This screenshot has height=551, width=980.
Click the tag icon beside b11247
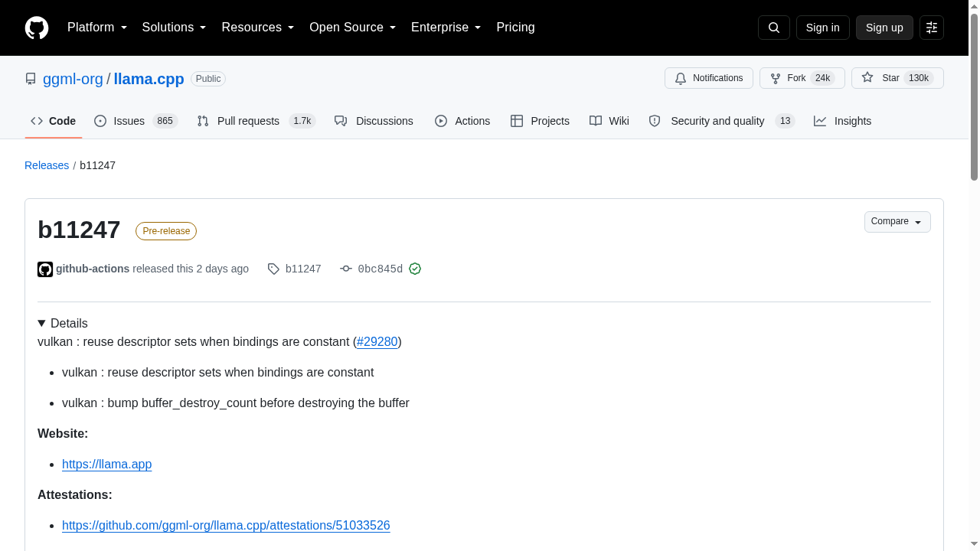coord(273,269)
